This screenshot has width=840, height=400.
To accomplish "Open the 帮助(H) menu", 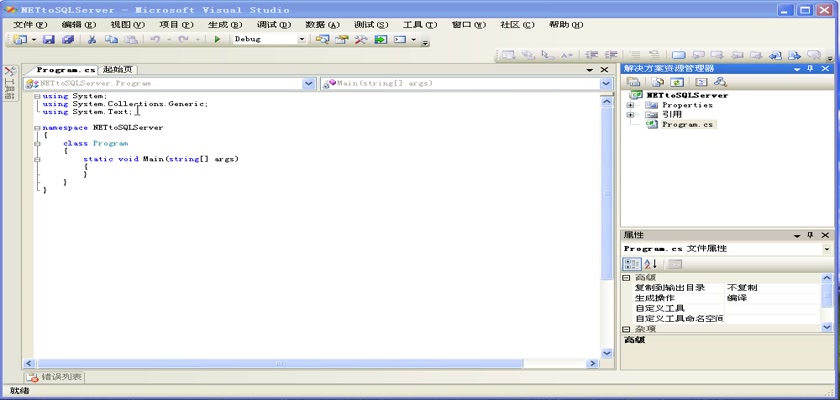I will [x=566, y=25].
